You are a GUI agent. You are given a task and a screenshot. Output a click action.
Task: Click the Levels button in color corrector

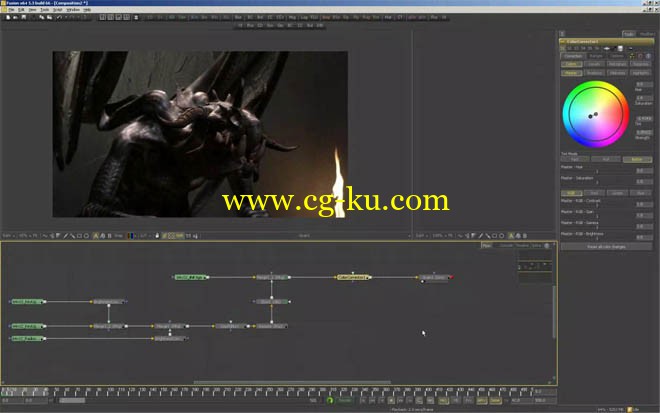pos(594,64)
